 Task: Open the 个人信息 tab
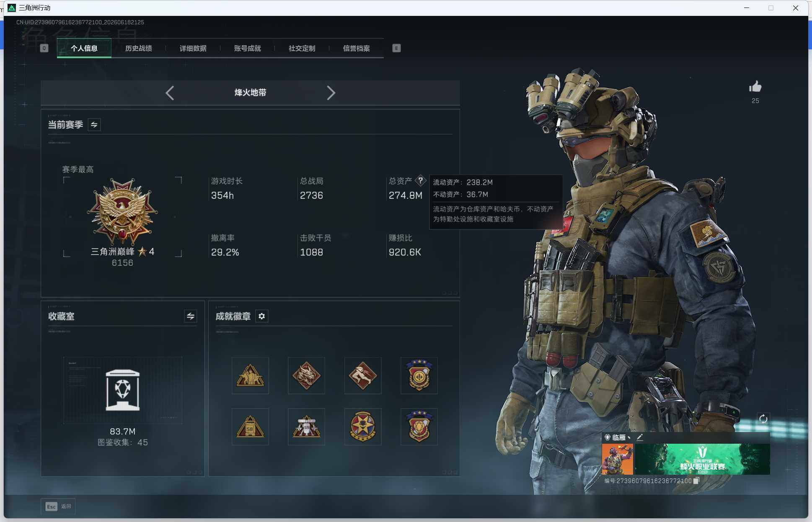pos(84,49)
